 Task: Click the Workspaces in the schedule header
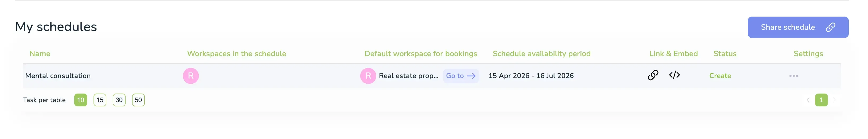tap(237, 54)
